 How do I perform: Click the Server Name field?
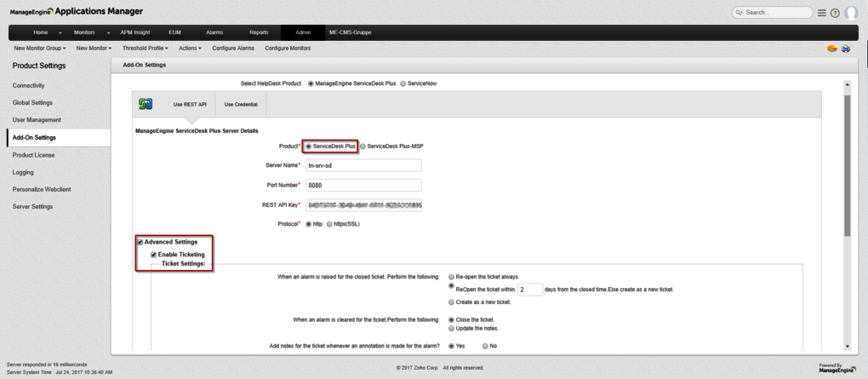coord(363,166)
